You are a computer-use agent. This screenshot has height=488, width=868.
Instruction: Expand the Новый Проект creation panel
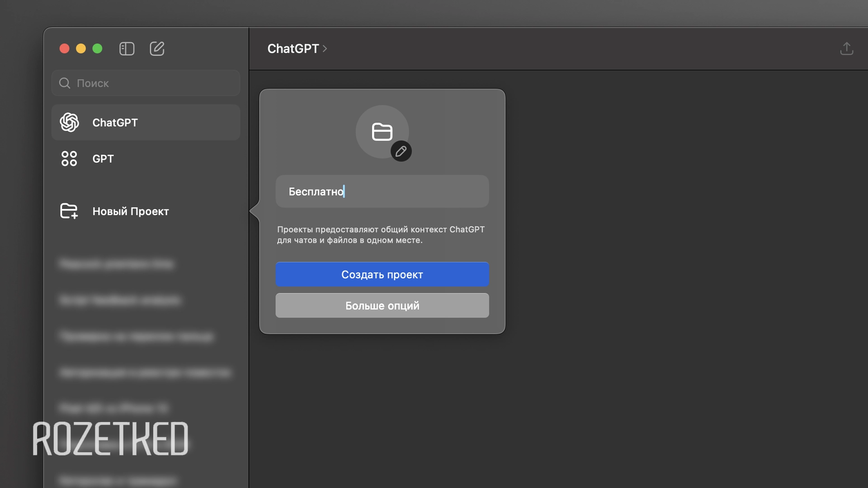tap(130, 211)
